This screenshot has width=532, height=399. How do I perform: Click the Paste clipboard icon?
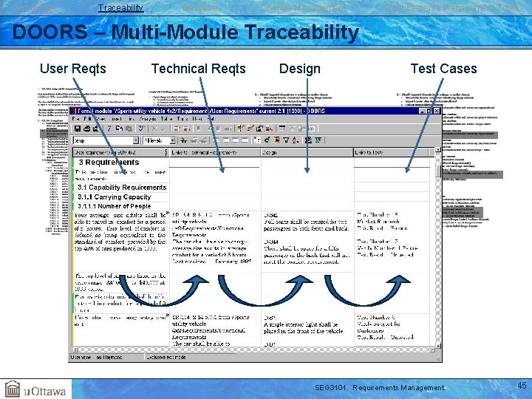click(129, 129)
